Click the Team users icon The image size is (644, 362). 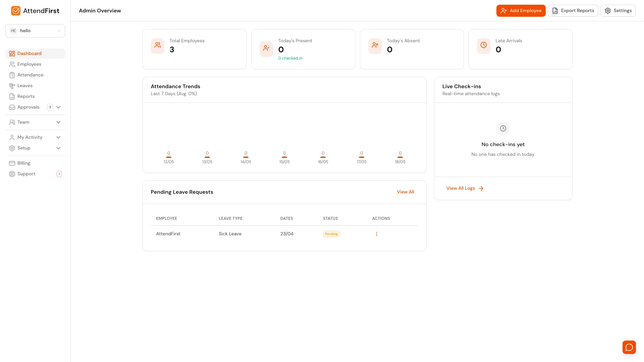tap(12, 122)
